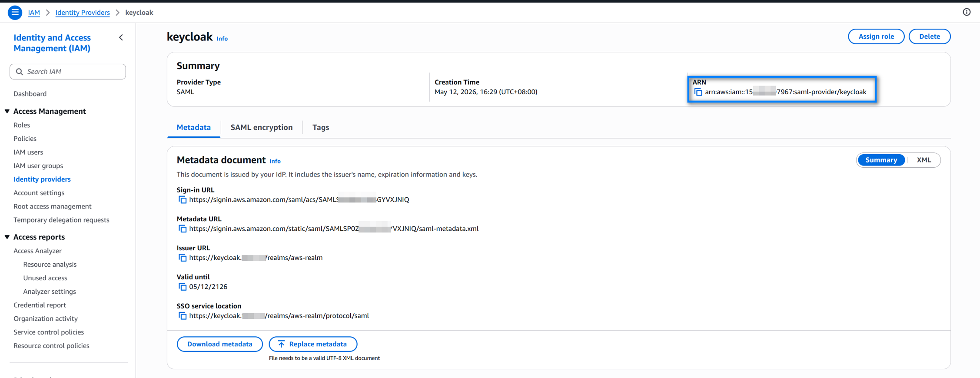Click the IAM breadcrumb link

coord(34,13)
